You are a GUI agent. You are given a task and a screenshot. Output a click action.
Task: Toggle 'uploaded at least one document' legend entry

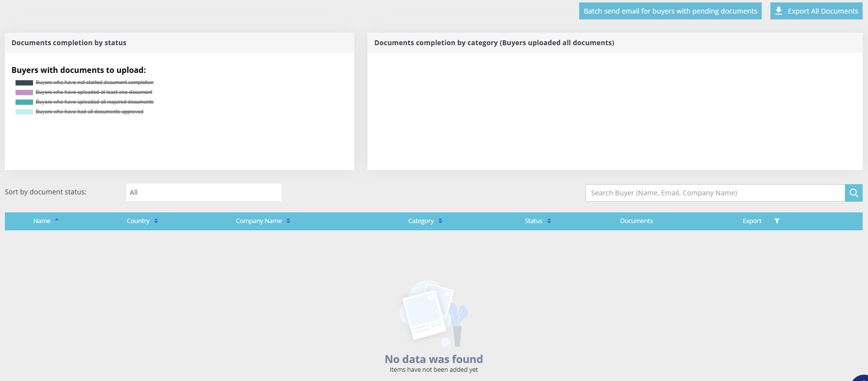click(94, 92)
